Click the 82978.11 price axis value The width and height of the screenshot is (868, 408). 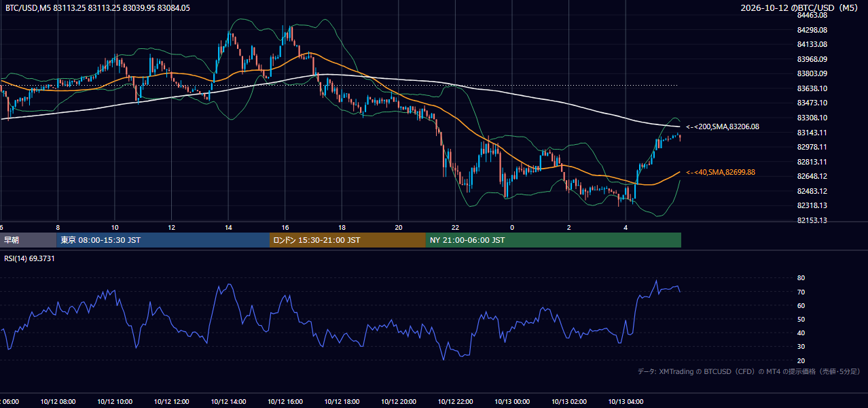(812, 147)
